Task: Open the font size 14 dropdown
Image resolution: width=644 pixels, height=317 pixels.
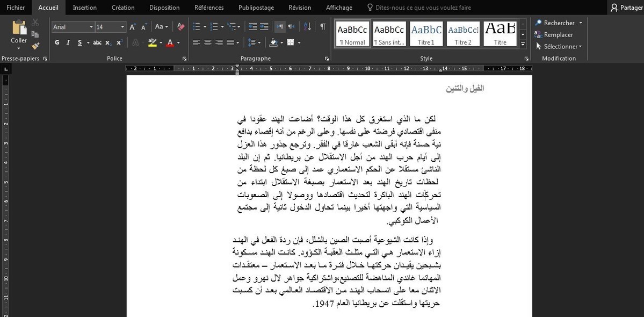Action: 122,27
